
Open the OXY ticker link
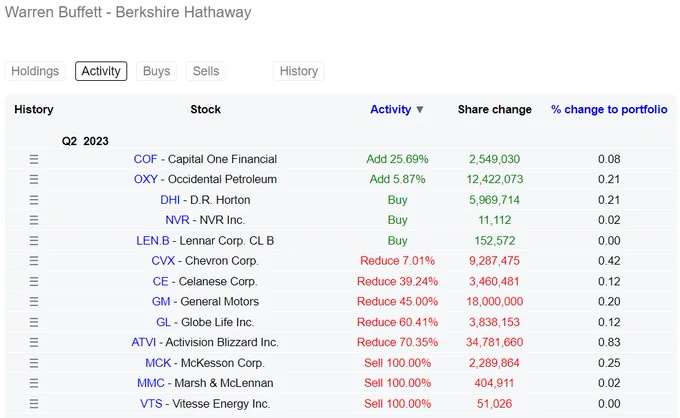146,179
